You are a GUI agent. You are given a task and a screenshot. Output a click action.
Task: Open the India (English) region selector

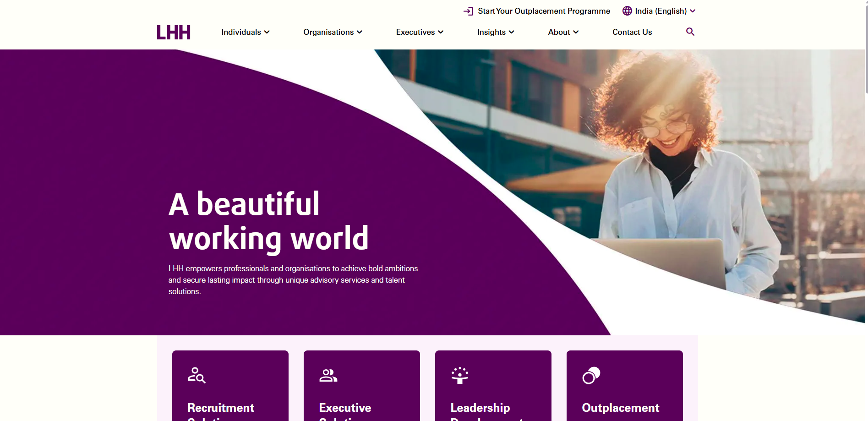[661, 11]
